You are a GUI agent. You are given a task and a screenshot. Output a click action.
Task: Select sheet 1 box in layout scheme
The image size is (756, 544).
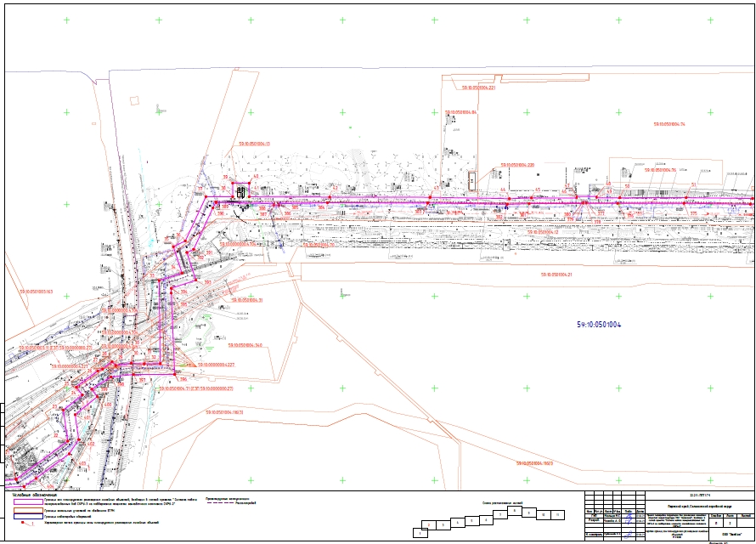[420, 534]
